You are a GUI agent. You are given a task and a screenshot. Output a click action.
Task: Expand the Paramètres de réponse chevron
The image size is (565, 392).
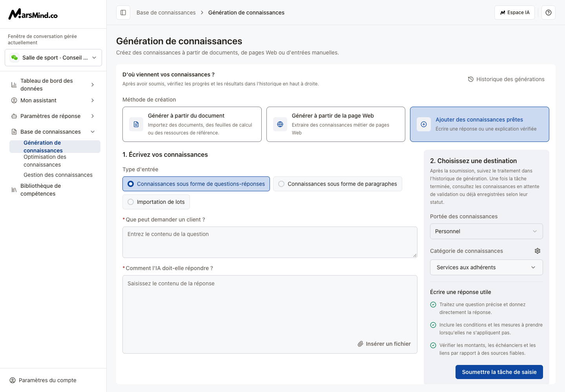pyautogui.click(x=93, y=116)
